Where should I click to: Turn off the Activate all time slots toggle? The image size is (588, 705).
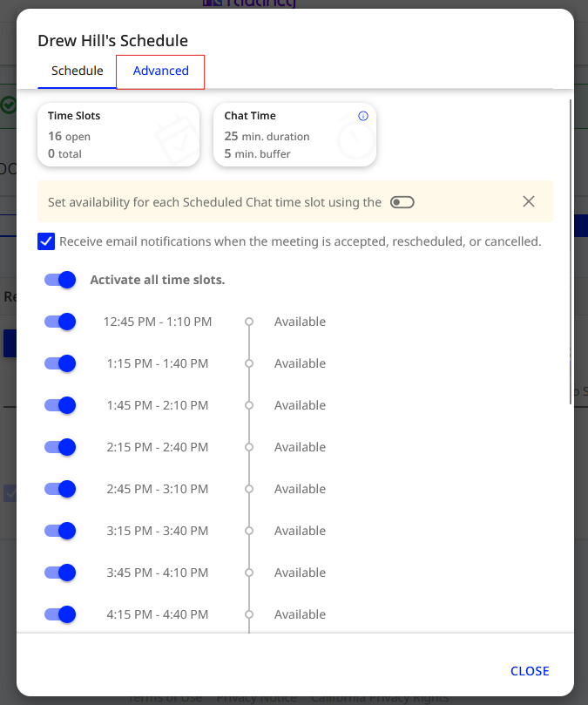[x=60, y=280]
